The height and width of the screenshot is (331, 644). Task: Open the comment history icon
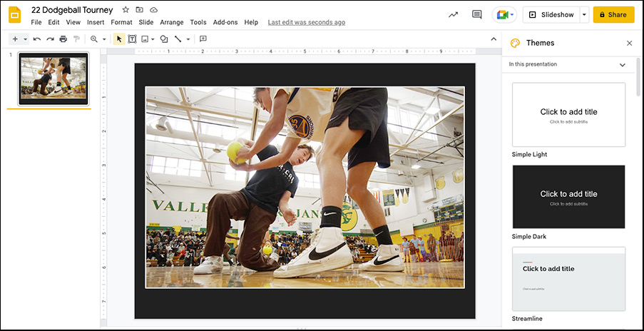[477, 14]
